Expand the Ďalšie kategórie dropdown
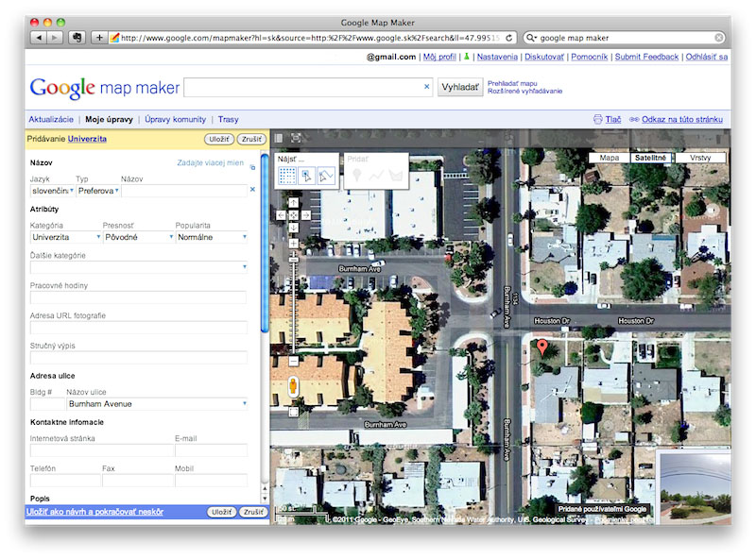This screenshot has height=559, width=756. 139,267
